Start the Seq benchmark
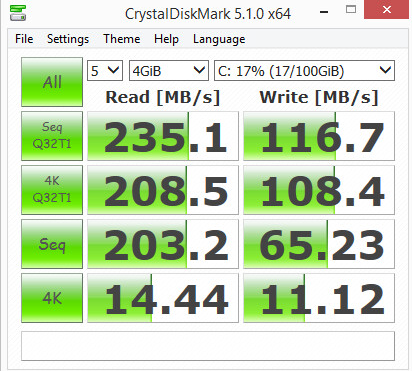Image resolution: width=412 pixels, height=371 pixels. point(52,244)
